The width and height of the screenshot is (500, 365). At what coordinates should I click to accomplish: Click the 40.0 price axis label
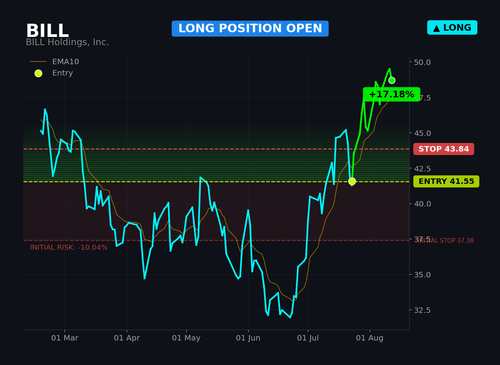(x=422, y=204)
